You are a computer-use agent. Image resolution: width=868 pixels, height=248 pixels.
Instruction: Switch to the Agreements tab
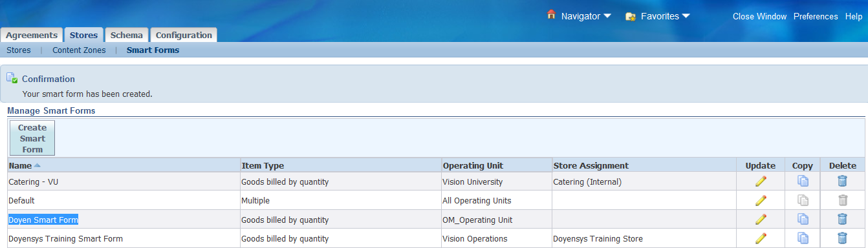point(32,36)
